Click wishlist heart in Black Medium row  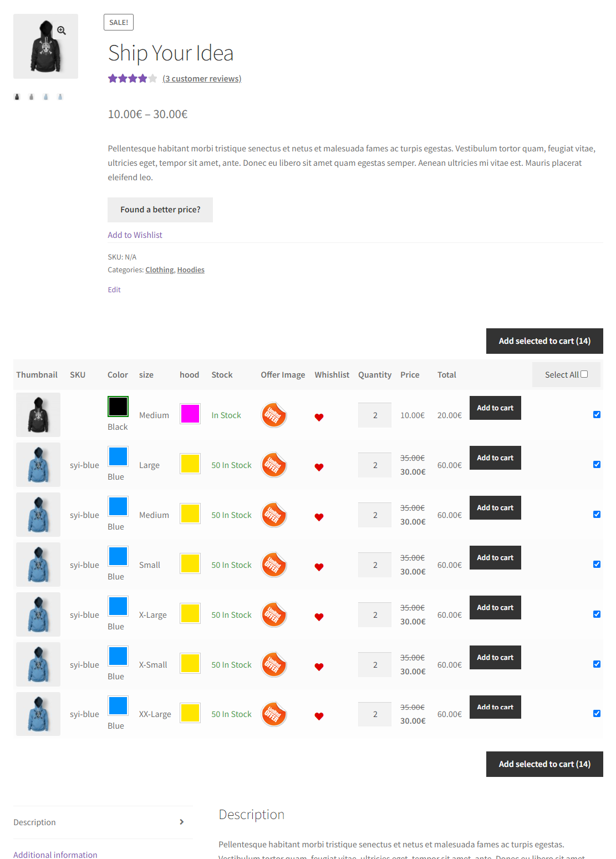coord(319,417)
